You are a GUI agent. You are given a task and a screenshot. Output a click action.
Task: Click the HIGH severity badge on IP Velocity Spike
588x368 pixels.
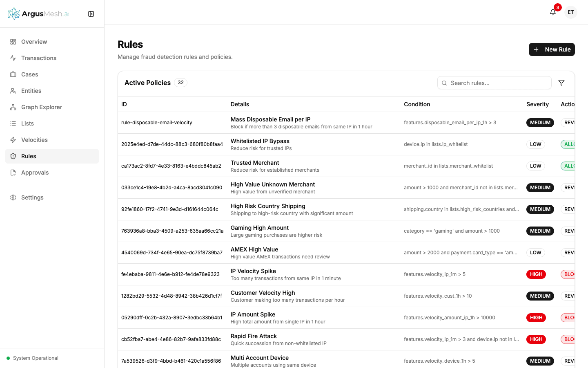tap(536, 274)
